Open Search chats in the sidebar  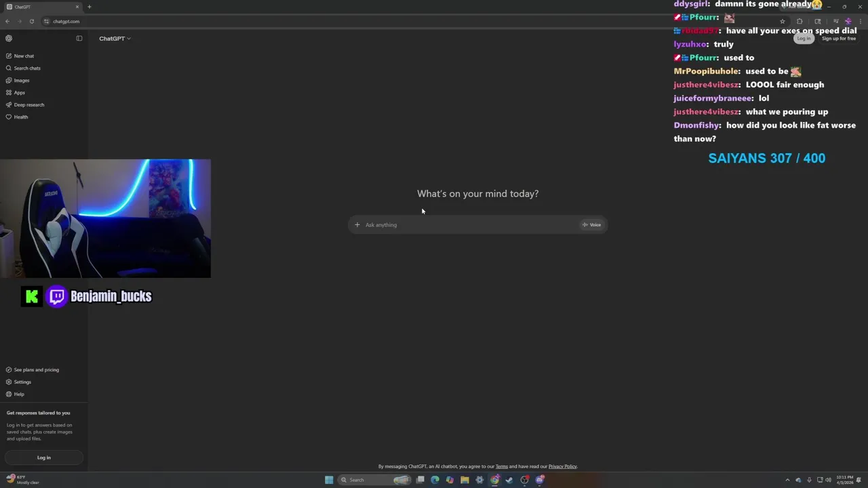pos(23,68)
